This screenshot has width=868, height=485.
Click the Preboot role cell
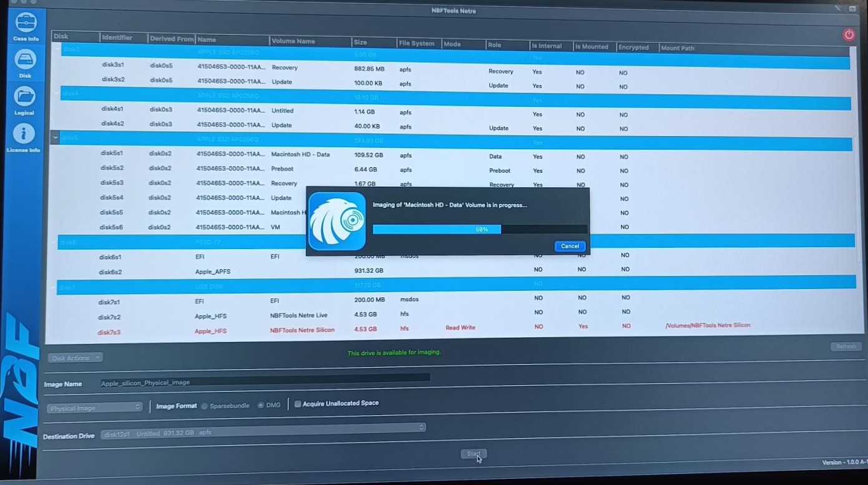pos(499,170)
